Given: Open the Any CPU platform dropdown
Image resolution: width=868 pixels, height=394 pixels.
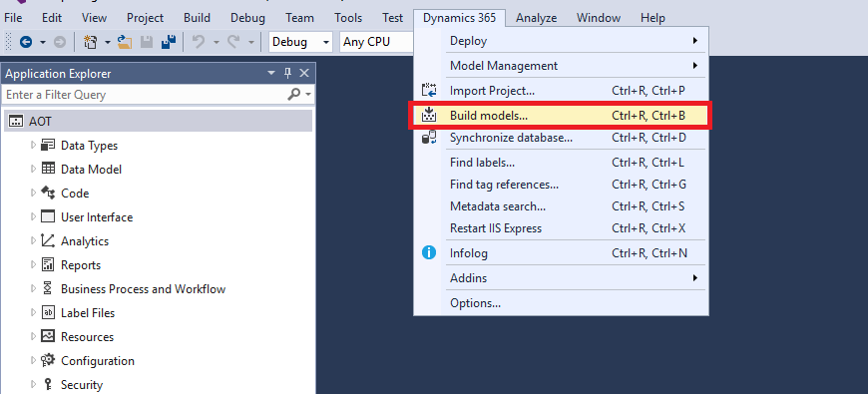Looking at the screenshot, I should tap(376, 42).
